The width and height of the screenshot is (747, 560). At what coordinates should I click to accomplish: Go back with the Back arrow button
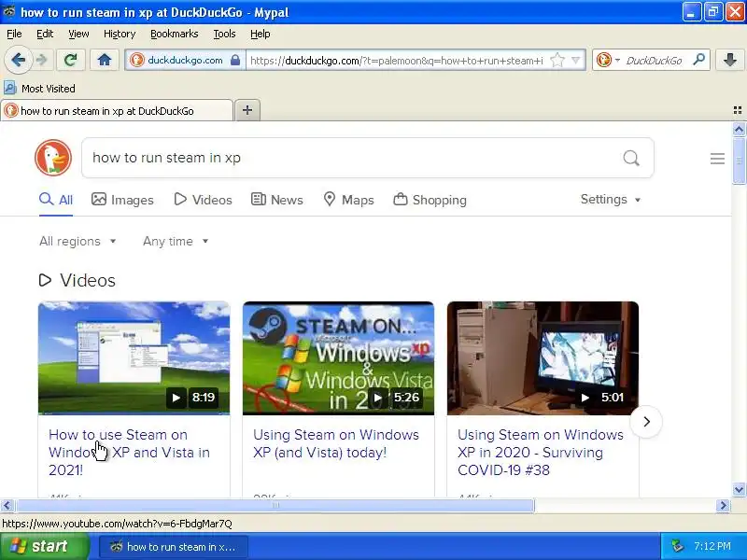[18, 60]
